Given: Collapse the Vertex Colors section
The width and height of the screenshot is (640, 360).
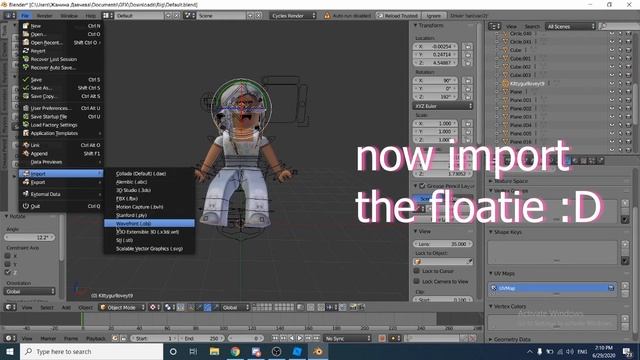Looking at the screenshot, I should click(491, 306).
